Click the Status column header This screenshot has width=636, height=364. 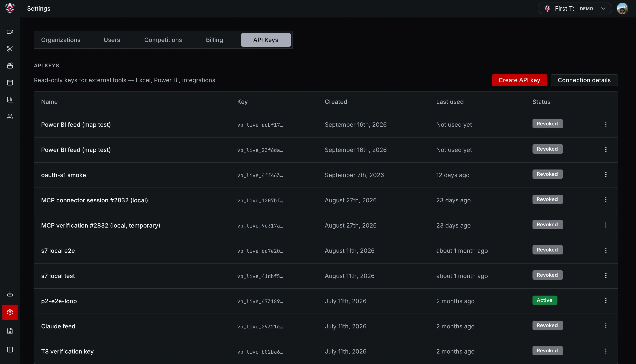(541, 102)
